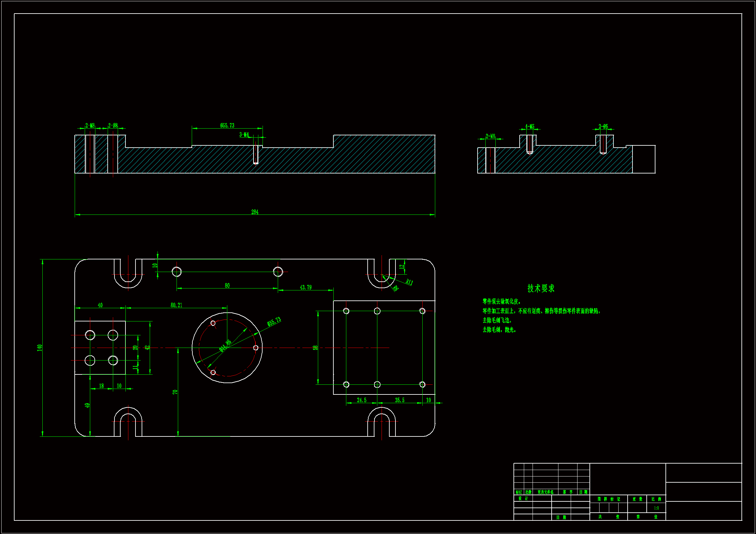Click the 35.5 dimension text
Screen dimensions: 756x534
399,400
